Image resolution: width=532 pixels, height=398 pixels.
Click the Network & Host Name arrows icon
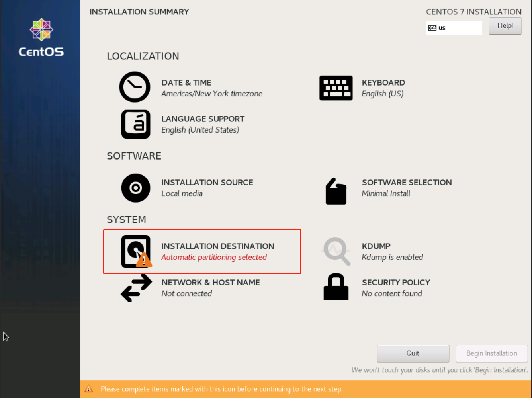coord(136,288)
